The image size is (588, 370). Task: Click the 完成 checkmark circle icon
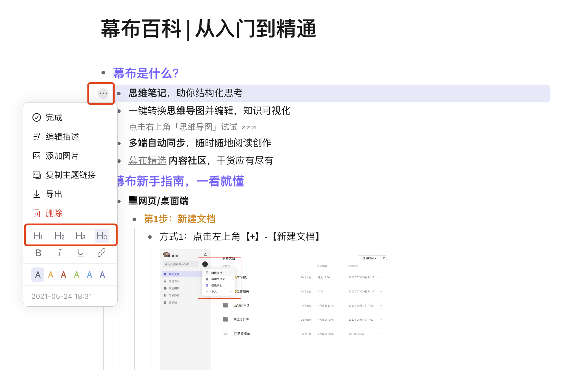(x=36, y=117)
